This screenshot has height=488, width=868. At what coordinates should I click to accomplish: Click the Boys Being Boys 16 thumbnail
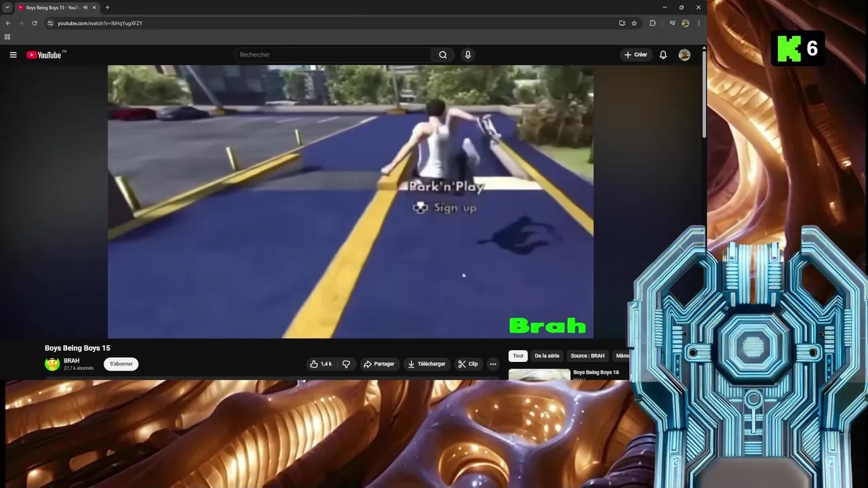[539, 374]
